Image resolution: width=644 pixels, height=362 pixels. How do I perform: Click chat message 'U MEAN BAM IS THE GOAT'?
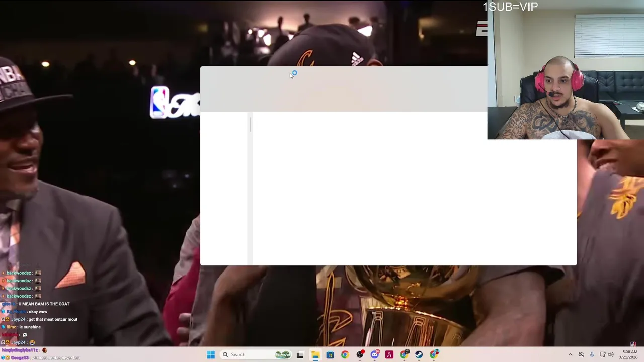coord(44,304)
